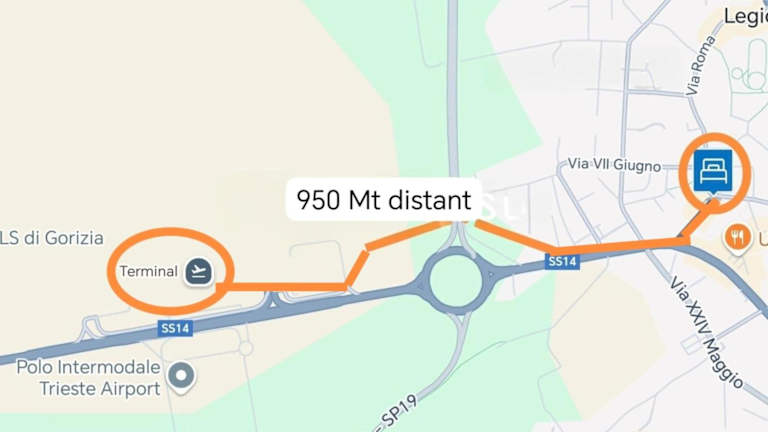The image size is (768, 432).
Task: Click the partial 'Legic' town label
Action: coord(745,16)
